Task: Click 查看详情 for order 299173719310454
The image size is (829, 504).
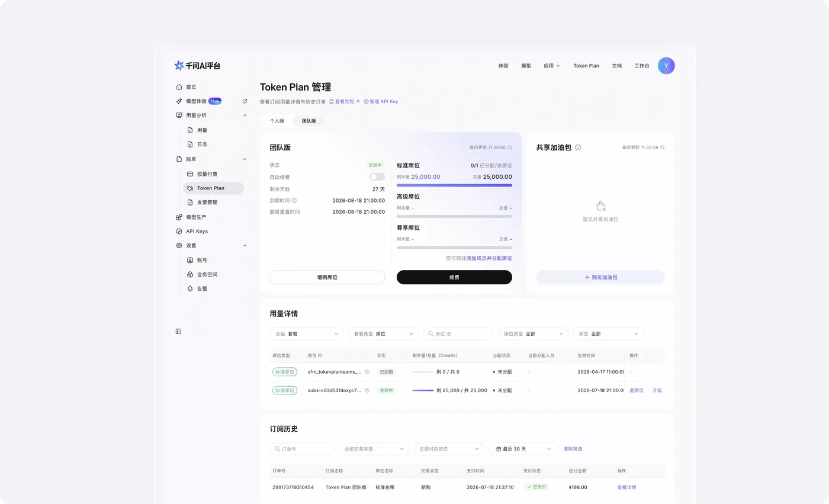Action: [626, 487]
